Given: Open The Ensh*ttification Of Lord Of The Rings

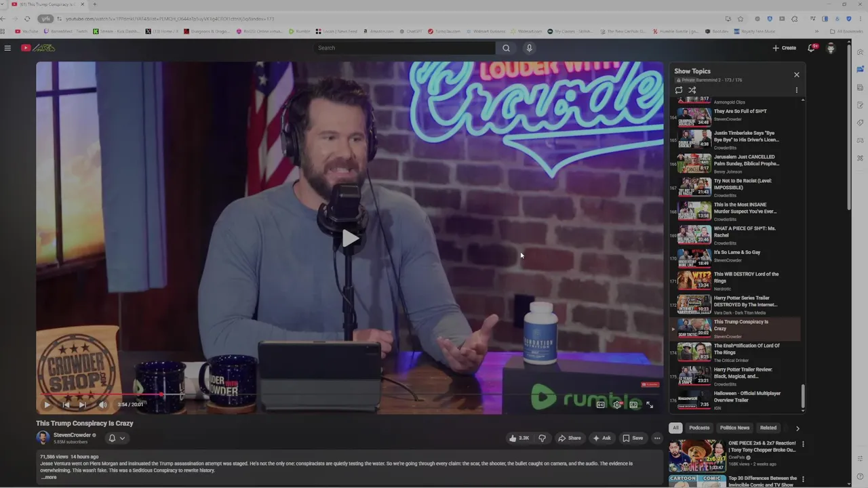Looking at the screenshot, I should click(736, 352).
